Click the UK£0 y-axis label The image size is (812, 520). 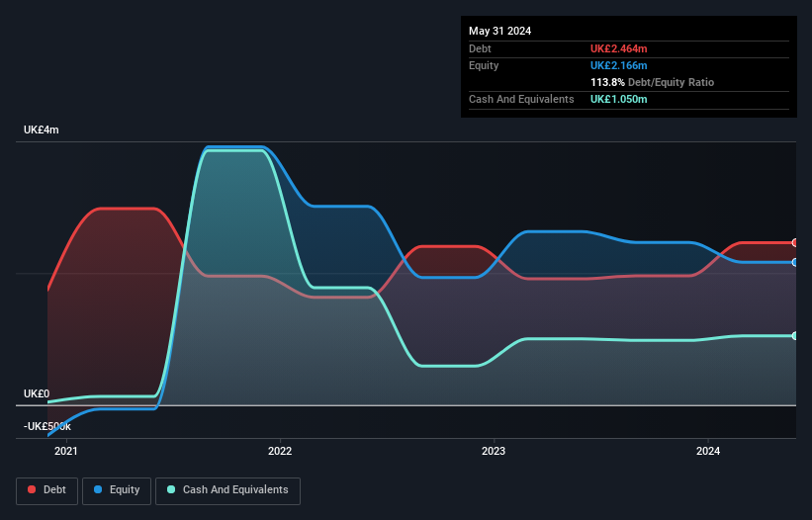37,393
